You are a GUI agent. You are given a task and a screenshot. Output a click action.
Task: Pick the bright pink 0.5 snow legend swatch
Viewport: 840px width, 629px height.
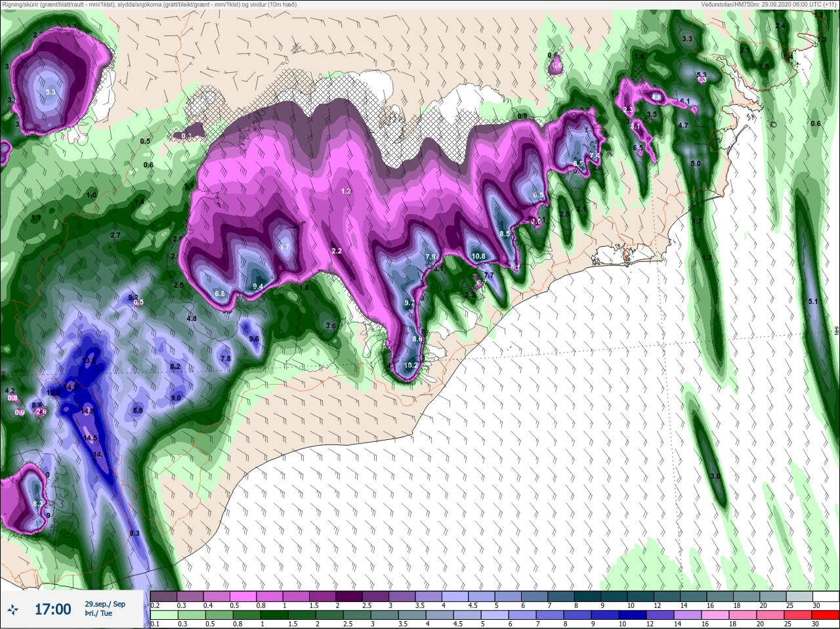tap(242, 596)
